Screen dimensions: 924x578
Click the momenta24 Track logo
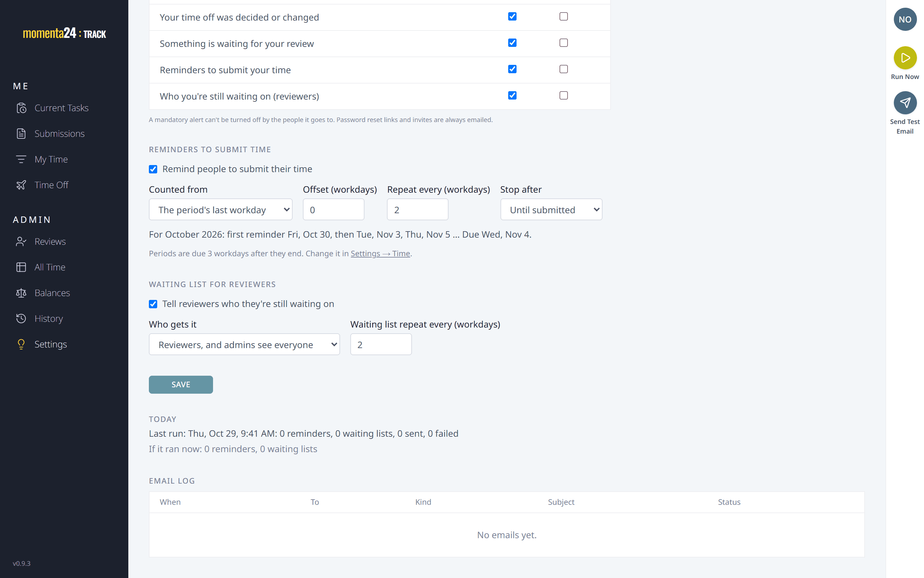coord(64,33)
